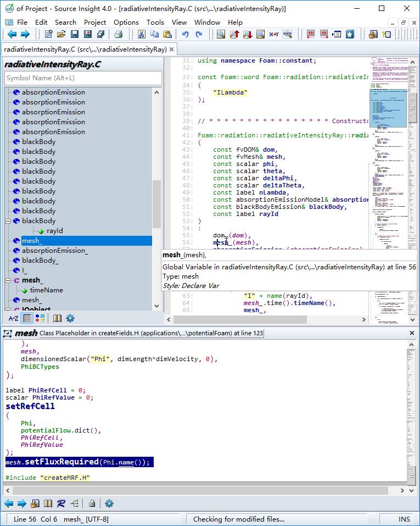Image resolution: width=420 pixels, height=526 pixels.
Task: Collapse the mesh_ node containing timeName
Action: (x=8, y=280)
